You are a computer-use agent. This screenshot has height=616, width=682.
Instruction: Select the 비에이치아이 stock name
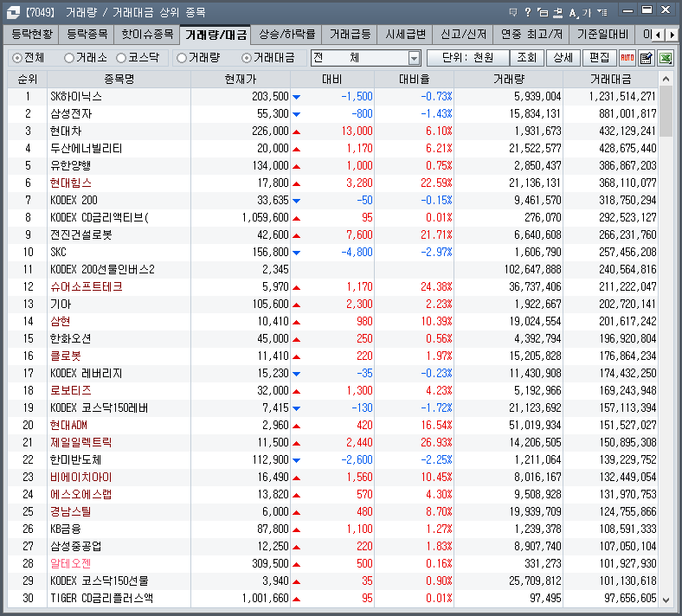click(80, 478)
